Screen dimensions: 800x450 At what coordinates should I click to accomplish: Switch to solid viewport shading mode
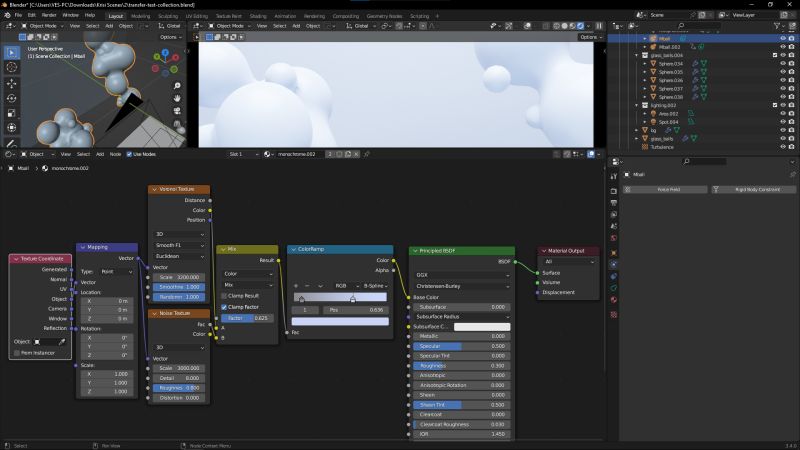(x=564, y=26)
